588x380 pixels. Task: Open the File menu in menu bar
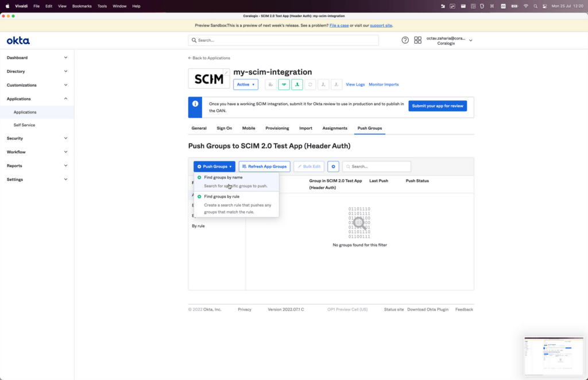pyautogui.click(x=36, y=6)
